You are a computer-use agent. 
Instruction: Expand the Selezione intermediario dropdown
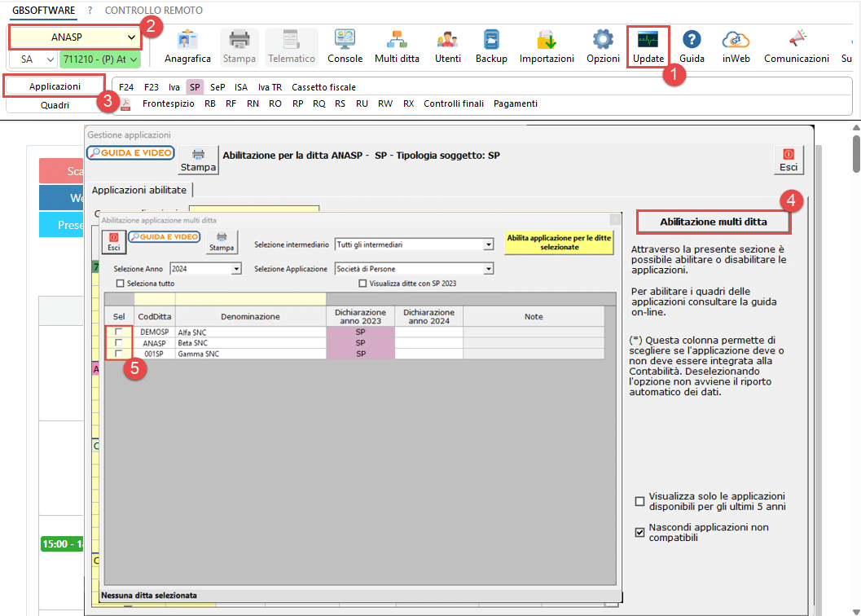(x=489, y=244)
